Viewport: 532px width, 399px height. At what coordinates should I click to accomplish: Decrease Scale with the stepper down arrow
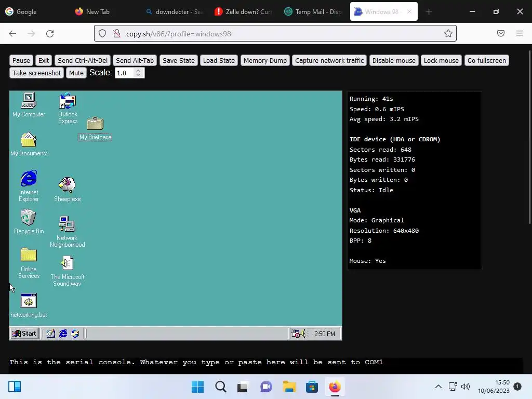point(138,75)
